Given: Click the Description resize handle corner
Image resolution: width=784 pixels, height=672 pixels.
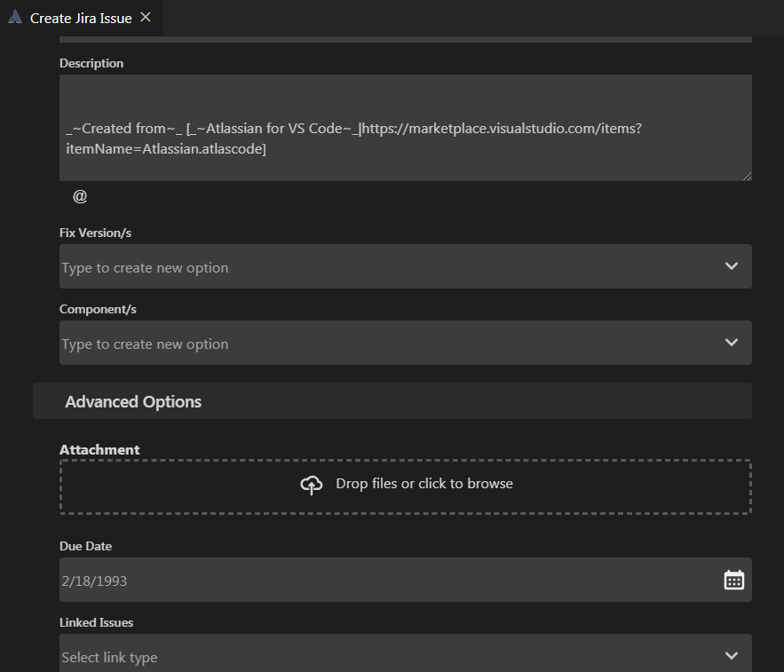Looking at the screenshot, I should coord(747,176).
